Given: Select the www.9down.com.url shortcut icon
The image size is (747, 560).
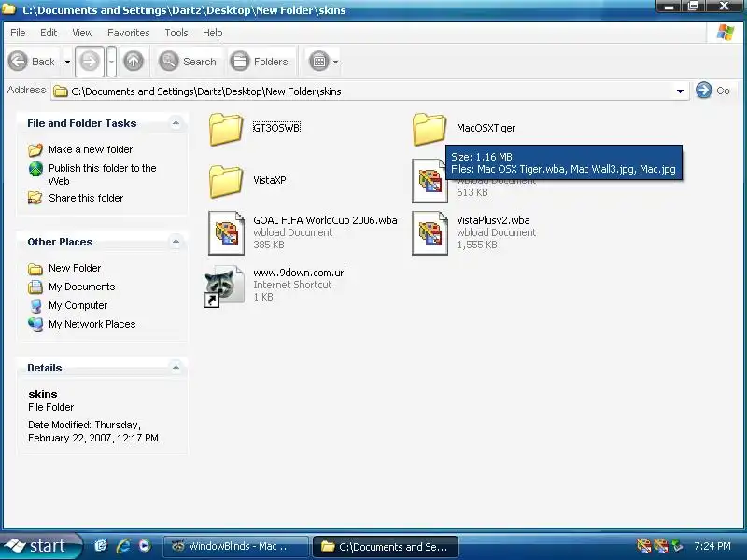Looking at the screenshot, I should pyautogui.click(x=224, y=287).
